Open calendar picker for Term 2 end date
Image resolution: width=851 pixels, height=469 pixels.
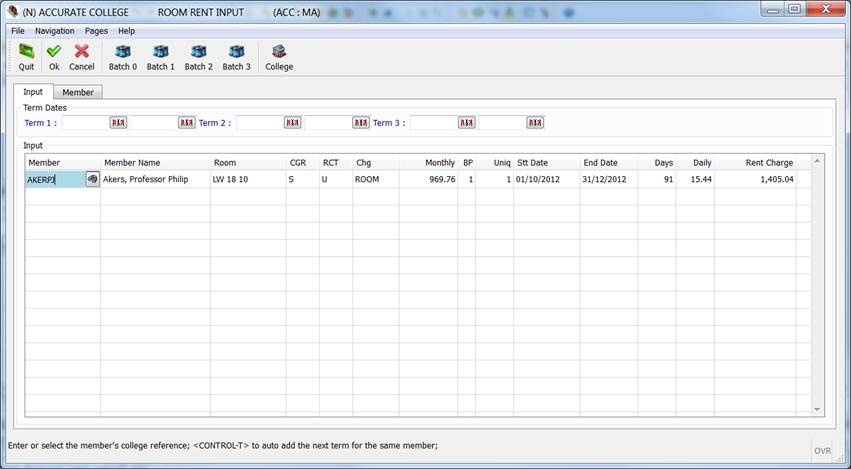click(x=361, y=123)
